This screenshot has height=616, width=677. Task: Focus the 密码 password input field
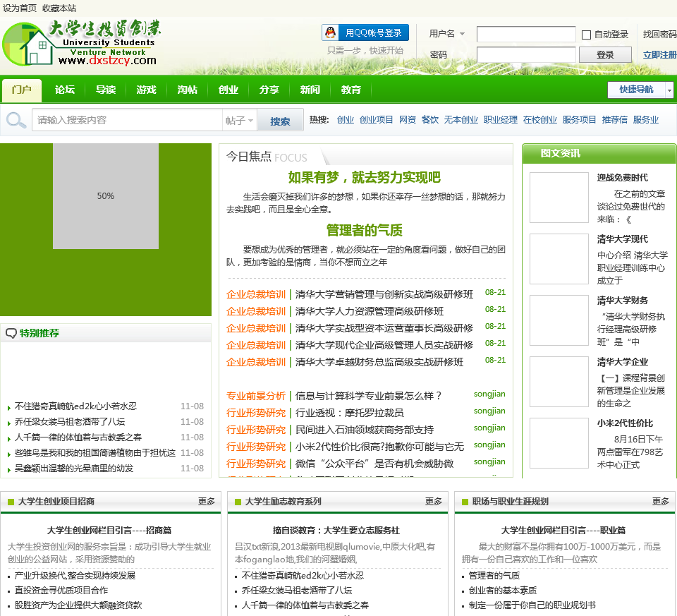tap(526, 55)
